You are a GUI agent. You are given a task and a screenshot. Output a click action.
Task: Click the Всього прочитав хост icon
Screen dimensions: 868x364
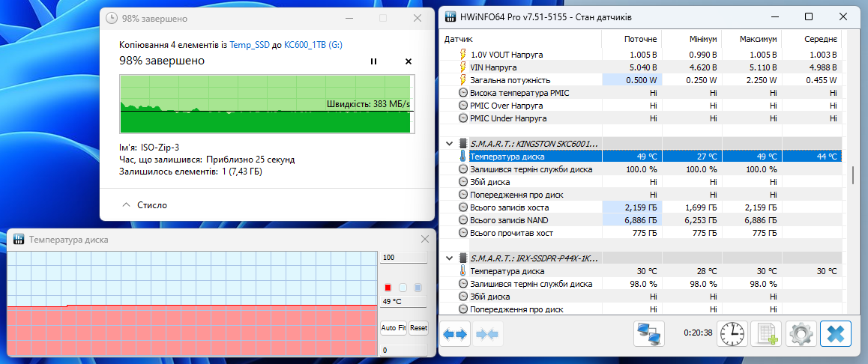(x=462, y=232)
